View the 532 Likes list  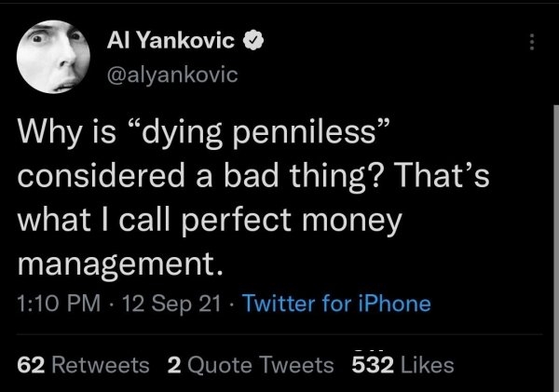click(402, 365)
